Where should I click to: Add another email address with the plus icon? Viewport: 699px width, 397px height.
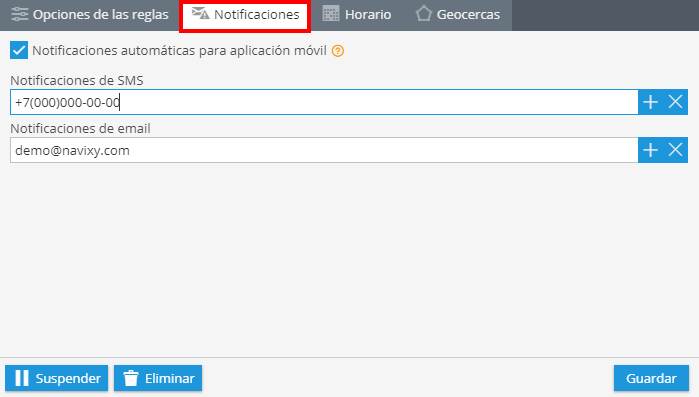[x=650, y=150]
